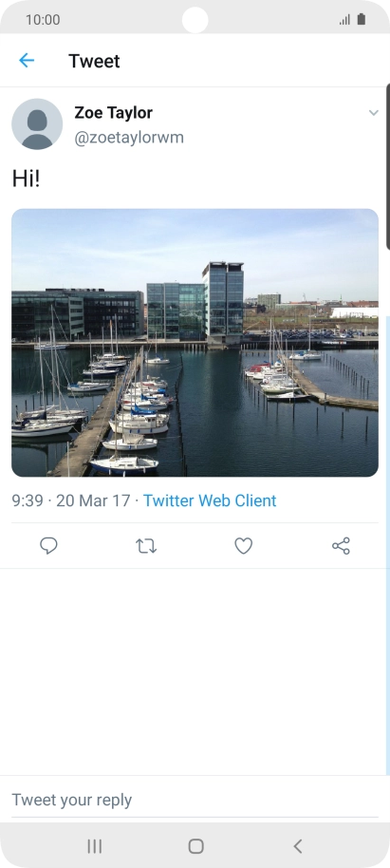Screen dimensions: 390x868
Task: Tap the battery status icon
Action: pos(362,19)
